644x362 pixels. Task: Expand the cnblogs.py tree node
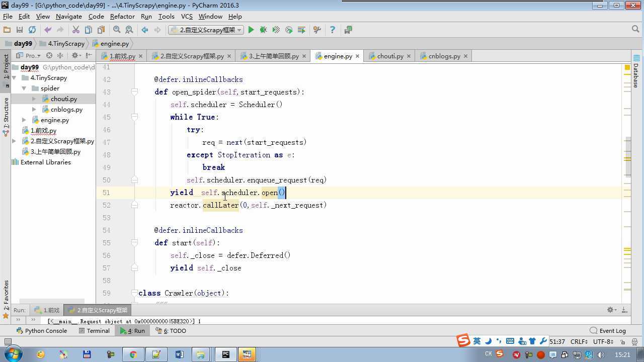[x=34, y=110]
